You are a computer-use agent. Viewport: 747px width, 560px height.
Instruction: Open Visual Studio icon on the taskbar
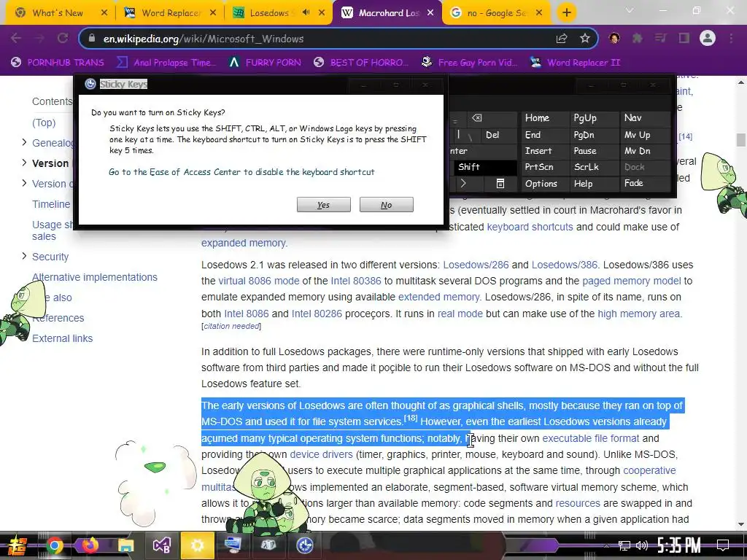(x=161, y=545)
